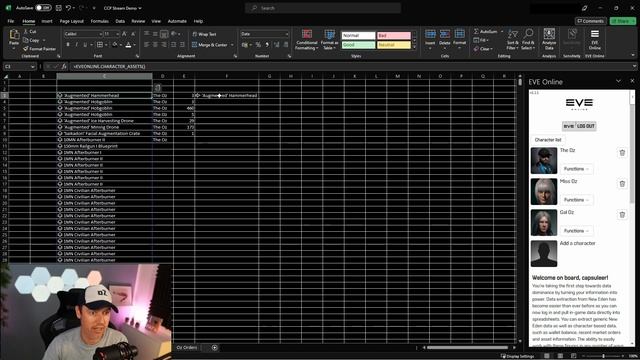
Task: Collapse the EVE Online pane chevron
Action: (618, 81)
